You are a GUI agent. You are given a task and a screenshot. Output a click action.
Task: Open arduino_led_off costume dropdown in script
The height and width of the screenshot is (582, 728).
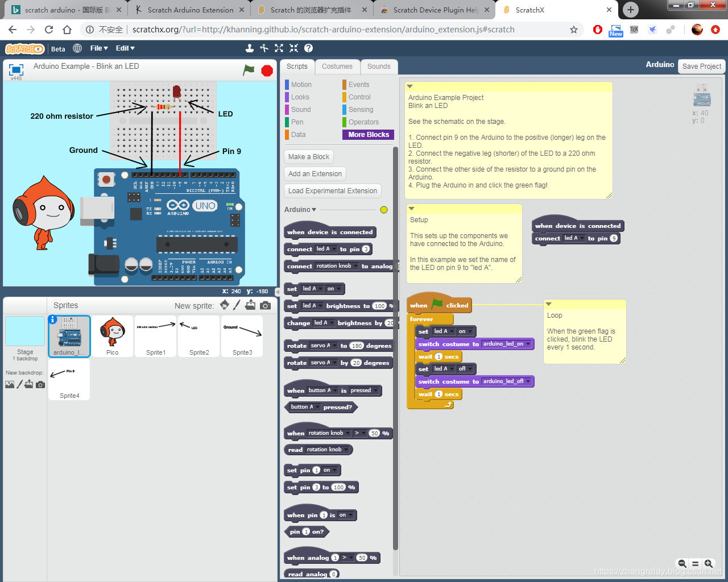[x=506, y=381]
